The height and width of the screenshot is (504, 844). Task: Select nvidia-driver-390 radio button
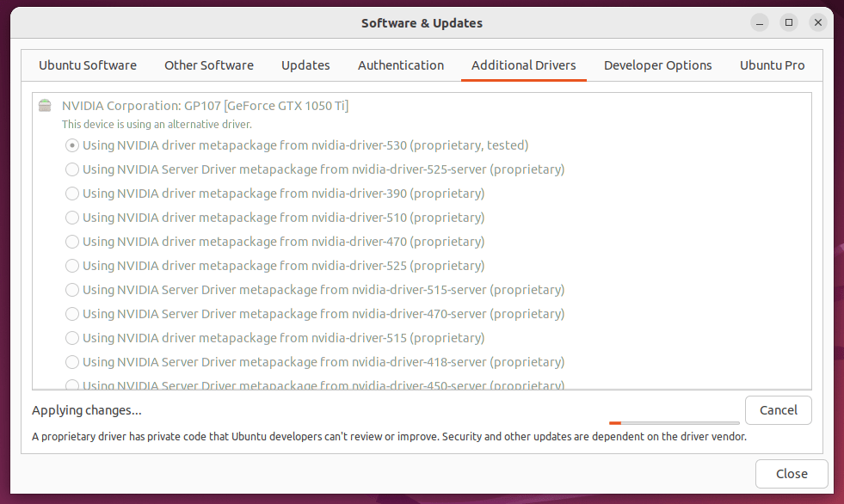pos(72,194)
